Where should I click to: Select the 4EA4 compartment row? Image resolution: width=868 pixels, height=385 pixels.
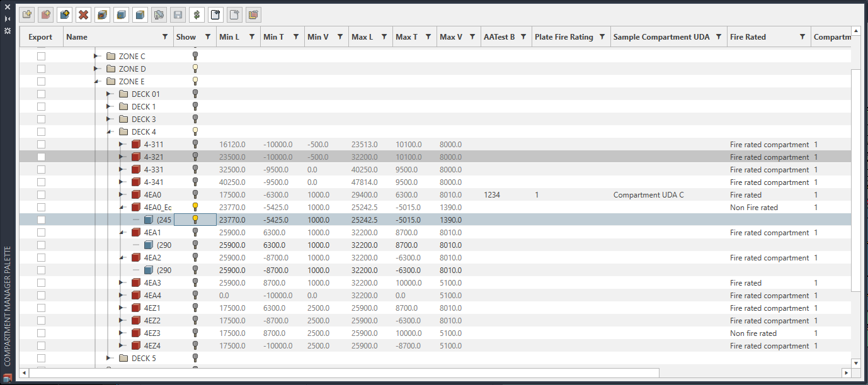(x=435, y=295)
